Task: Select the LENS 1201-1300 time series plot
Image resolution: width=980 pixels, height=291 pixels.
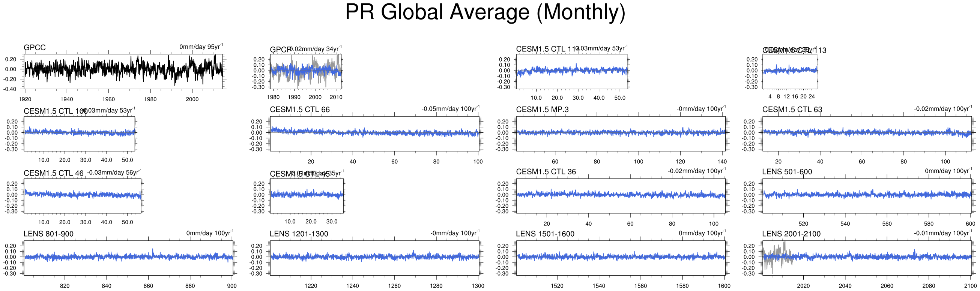Action: (374, 258)
